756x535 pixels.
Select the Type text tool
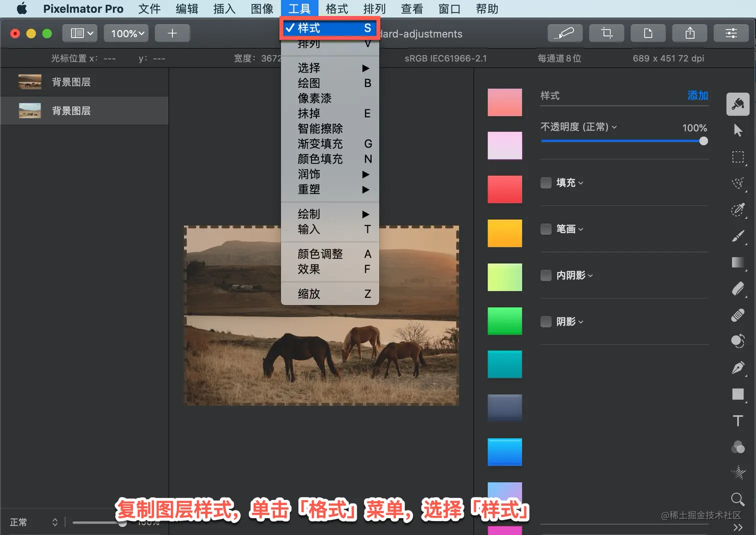click(x=737, y=420)
